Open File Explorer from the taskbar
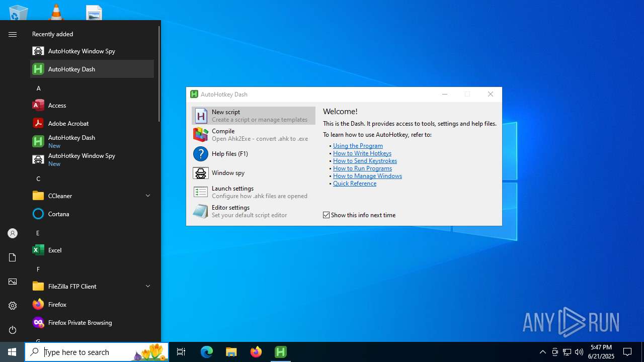This screenshot has width=644, height=362. click(x=231, y=352)
